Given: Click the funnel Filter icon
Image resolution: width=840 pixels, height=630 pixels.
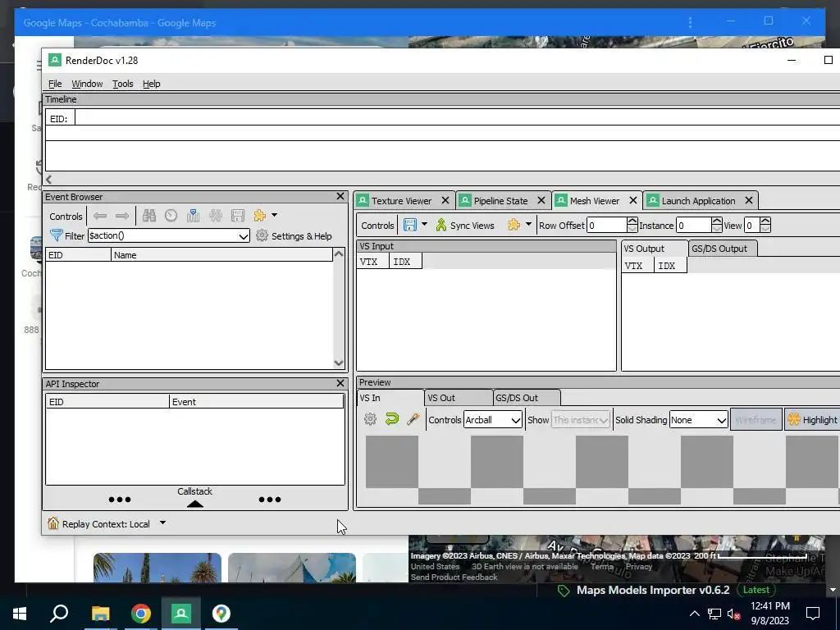Looking at the screenshot, I should (56, 235).
